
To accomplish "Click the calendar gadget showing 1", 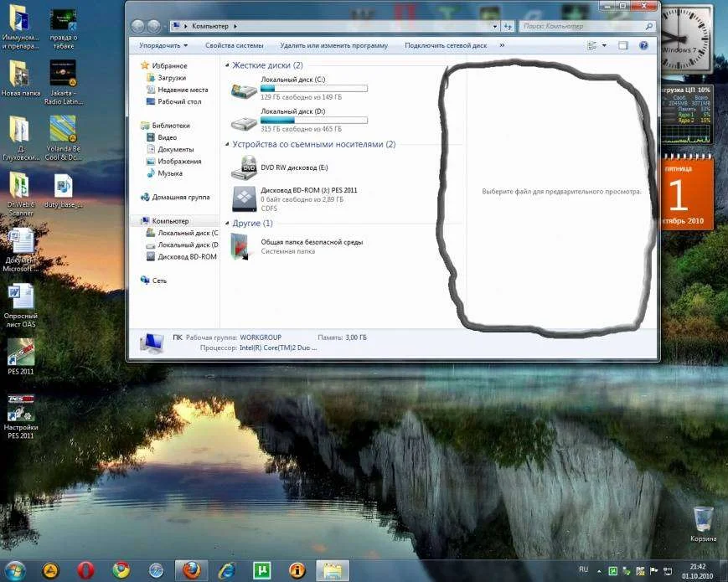I will (x=687, y=193).
